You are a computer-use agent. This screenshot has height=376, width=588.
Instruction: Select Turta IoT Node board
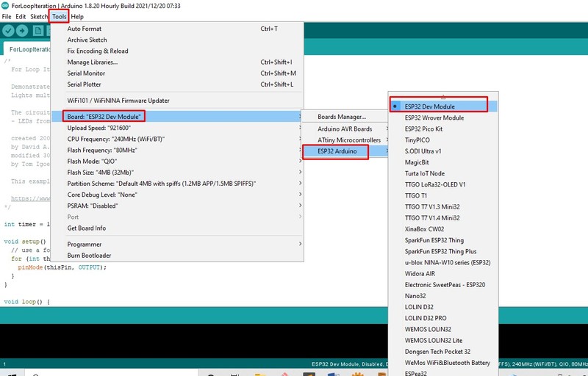(443, 173)
